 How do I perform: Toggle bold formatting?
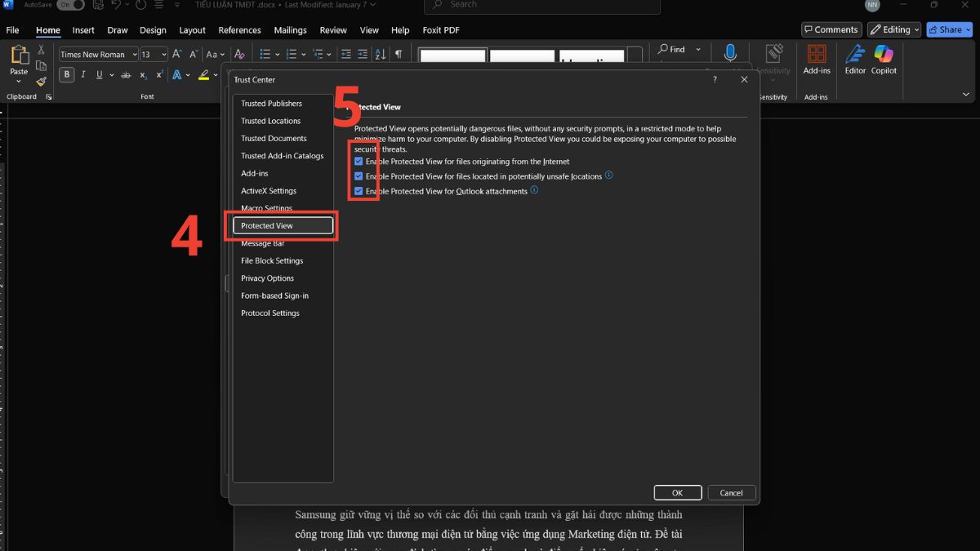pos(66,74)
